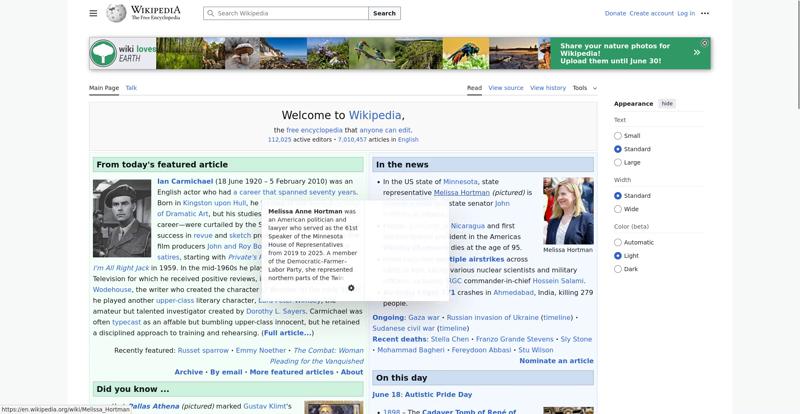Viewport: 800px width, 414px height.
Task: Click the By email link
Action: tap(226, 372)
